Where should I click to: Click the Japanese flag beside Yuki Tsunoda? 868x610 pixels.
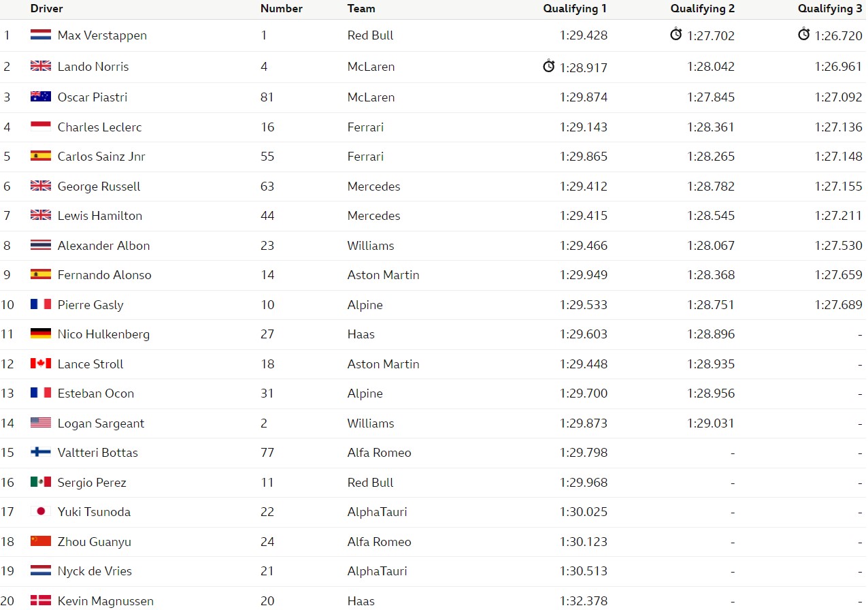pyautogui.click(x=41, y=511)
